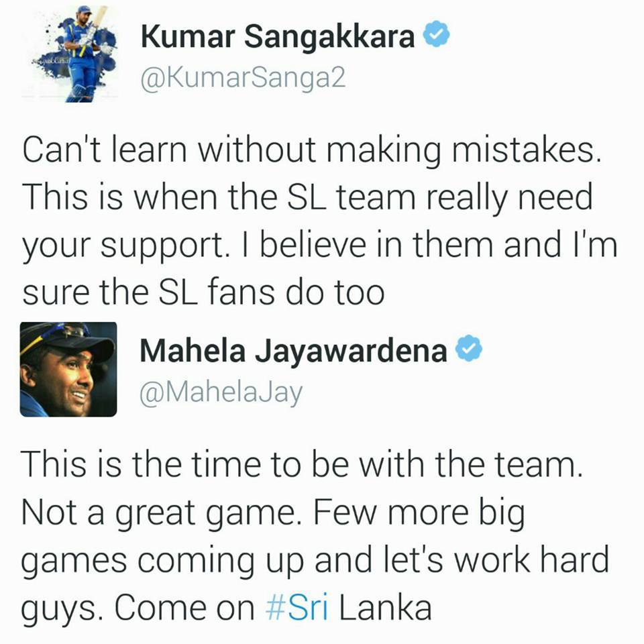Open the Mahela Jayawardena display name
Screen dimensions: 644x644
(293, 352)
